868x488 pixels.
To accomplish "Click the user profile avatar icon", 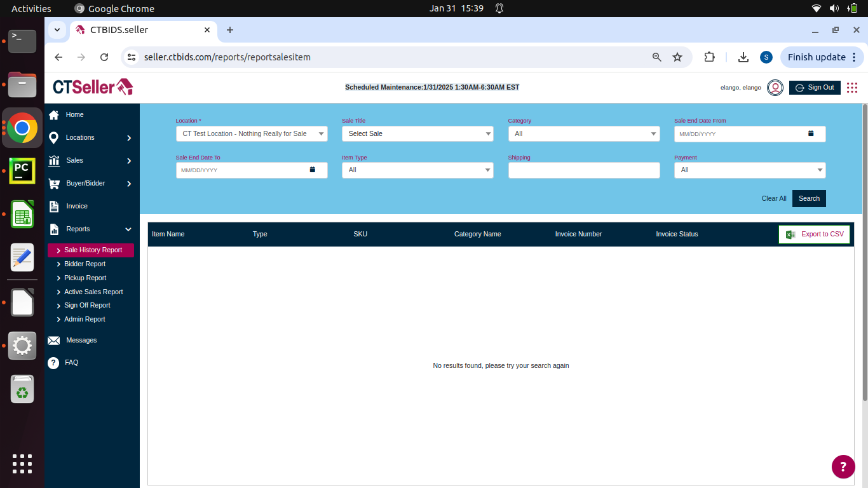I will click(x=775, y=88).
